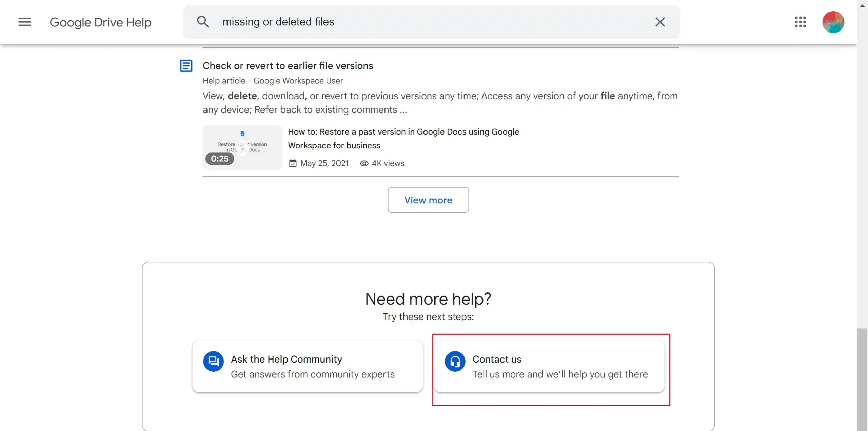Click the 'May 25, 2021' date text
Screen dimensions: 868x431
(x=324, y=163)
